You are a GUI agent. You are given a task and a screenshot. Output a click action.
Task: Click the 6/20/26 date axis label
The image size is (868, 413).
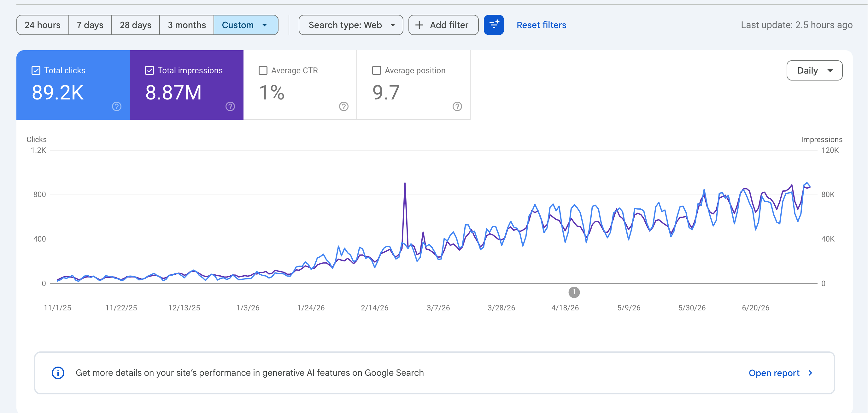point(755,308)
